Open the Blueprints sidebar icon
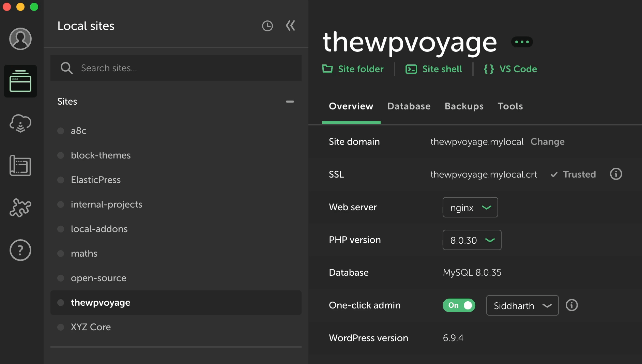Viewport: 642px width, 364px height. (x=20, y=166)
